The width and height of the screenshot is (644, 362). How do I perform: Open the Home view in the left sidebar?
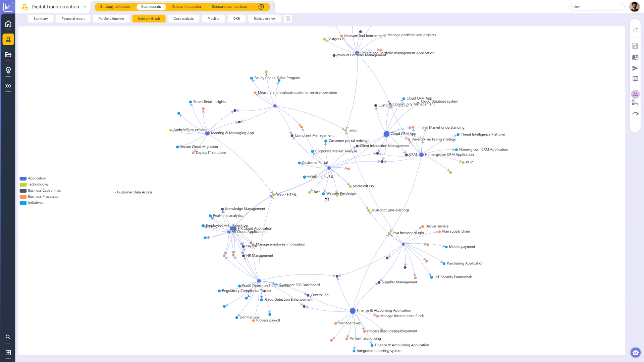(8, 24)
